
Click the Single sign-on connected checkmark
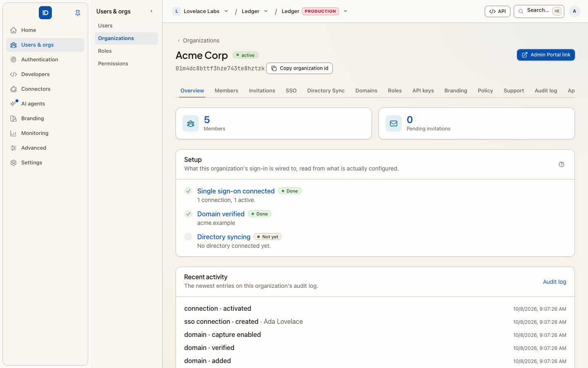(188, 191)
